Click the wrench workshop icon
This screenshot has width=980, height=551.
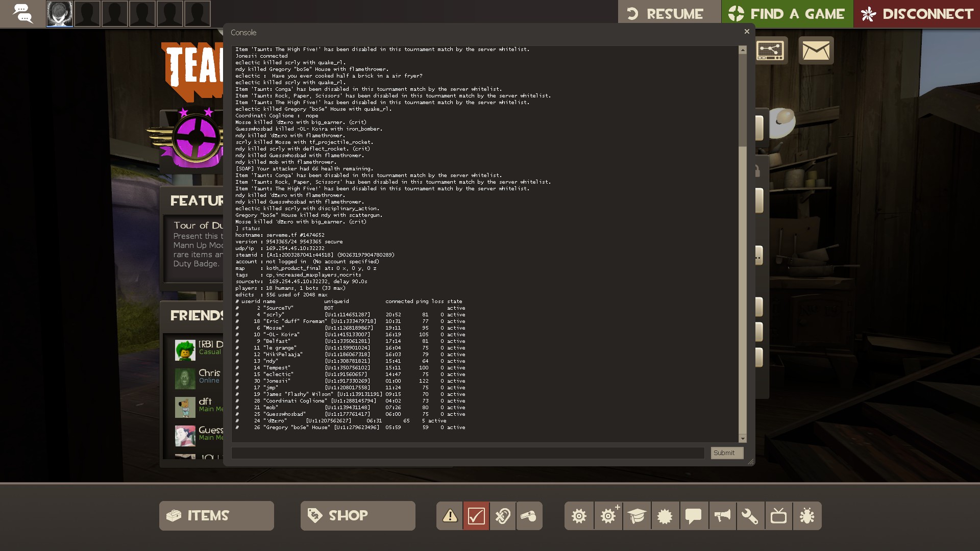click(x=750, y=516)
